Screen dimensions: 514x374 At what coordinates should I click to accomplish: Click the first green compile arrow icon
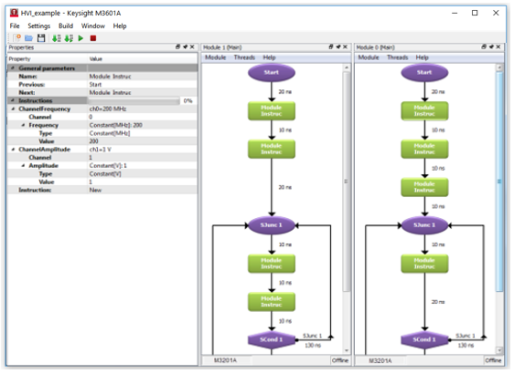coord(56,38)
